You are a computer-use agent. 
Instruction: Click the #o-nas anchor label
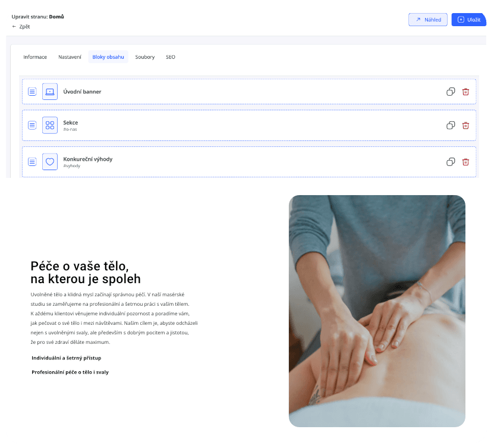click(x=70, y=130)
